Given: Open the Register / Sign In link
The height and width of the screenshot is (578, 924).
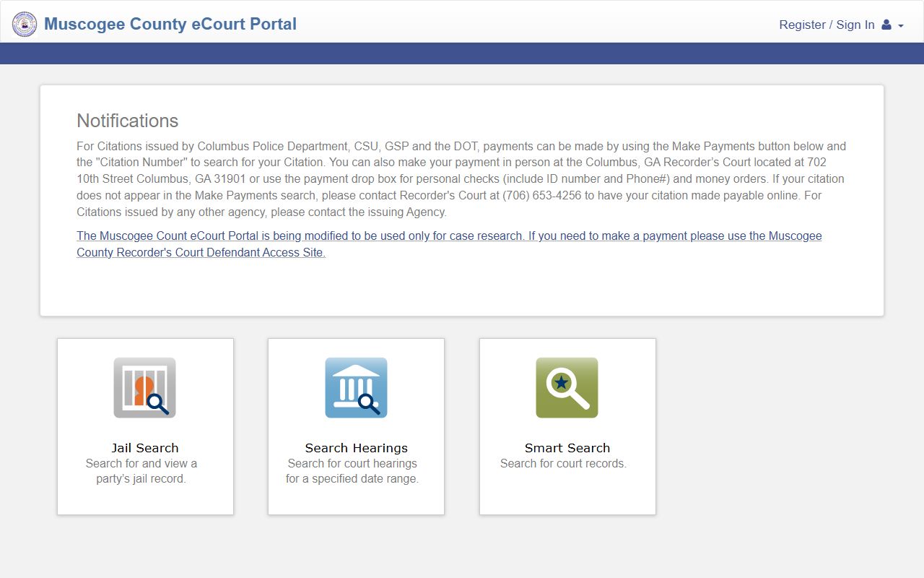Looking at the screenshot, I should (827, 25).
